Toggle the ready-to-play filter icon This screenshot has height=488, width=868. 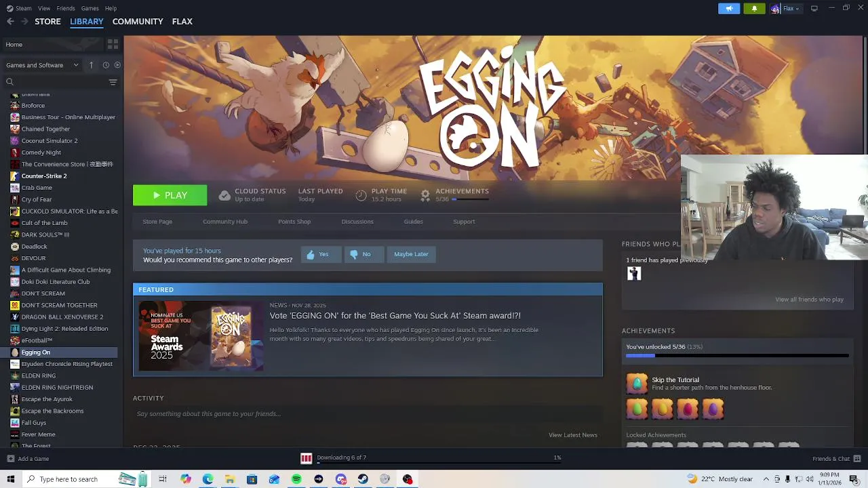[117, 65]
